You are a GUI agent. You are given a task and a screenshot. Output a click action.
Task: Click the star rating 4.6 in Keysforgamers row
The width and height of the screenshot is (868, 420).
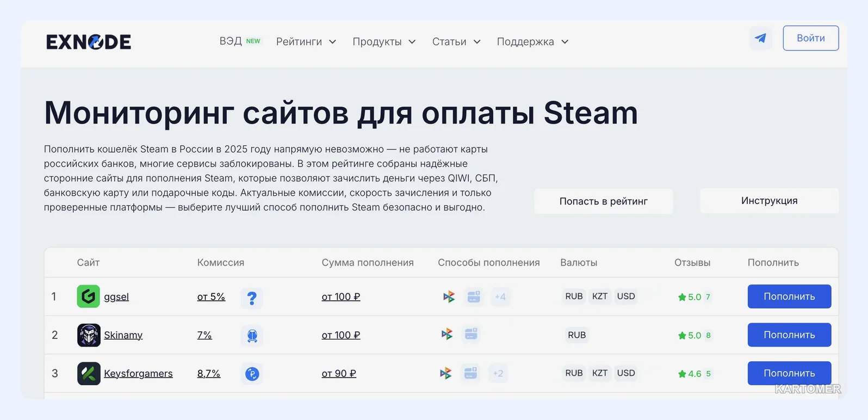point(690,374)
